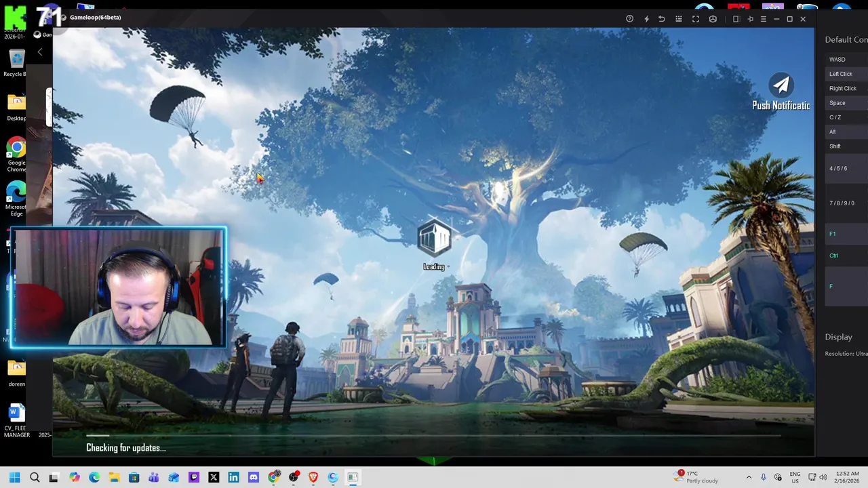Click the lightning bolt boost icon
Viewport: 868px width, 488px height.
tap(646, 19)
